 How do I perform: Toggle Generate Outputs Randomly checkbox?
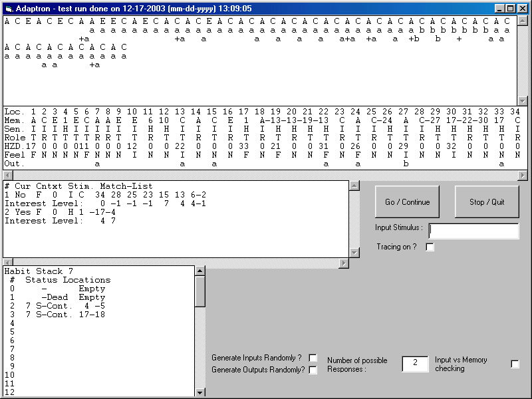point(313,370)
